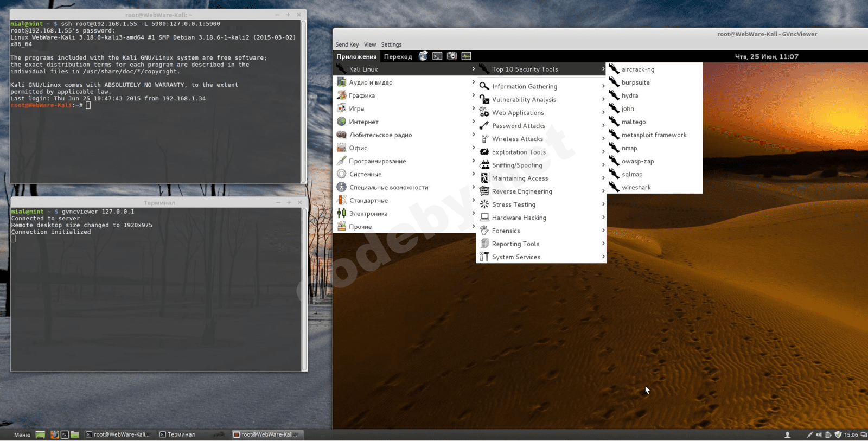The height and width of the screenshot is (441, 868).
Task: Open the Приложения menu in Kali panel
Action: pyautogui.click(x=356, y=56)
